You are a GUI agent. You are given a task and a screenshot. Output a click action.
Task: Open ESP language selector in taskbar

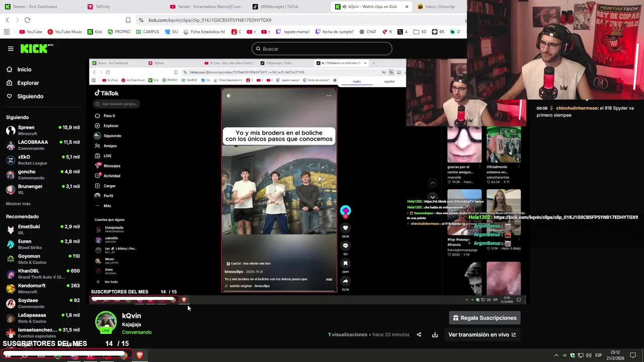(598, 355)
